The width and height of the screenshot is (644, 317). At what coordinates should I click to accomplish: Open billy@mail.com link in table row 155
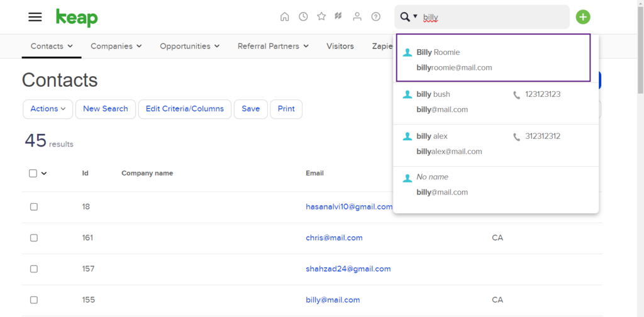click(333, 300)
